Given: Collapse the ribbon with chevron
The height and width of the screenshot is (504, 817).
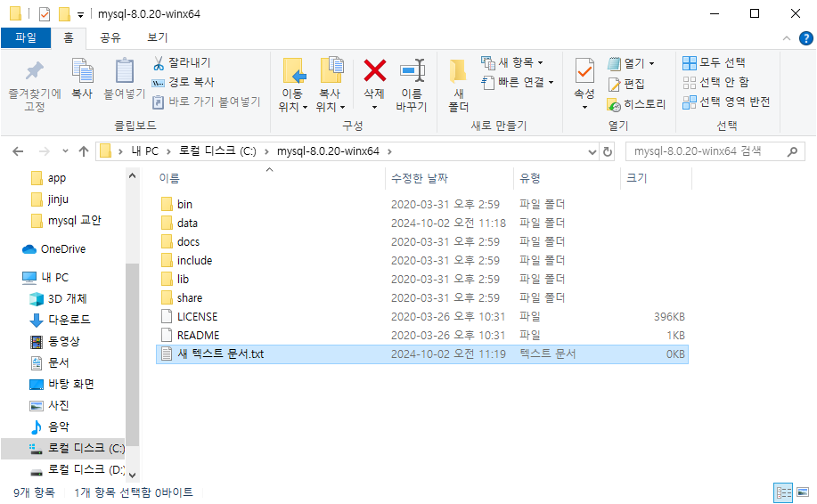Looking at the screenshot, I should 786,38.
